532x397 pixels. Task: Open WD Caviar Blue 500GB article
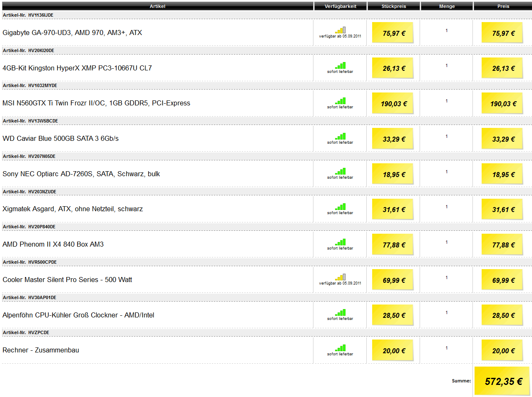coord(60,138)
